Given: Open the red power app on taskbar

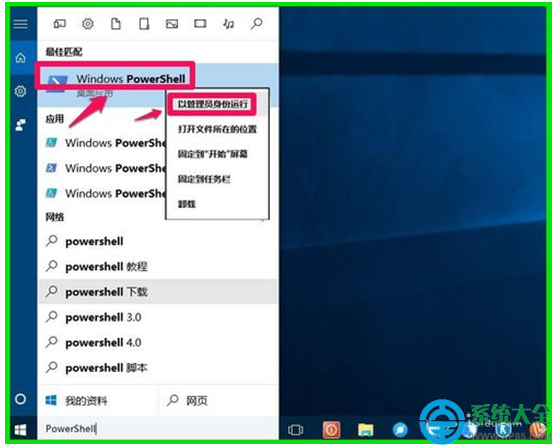Looking at the screenshot, I should tap(331, 430).
